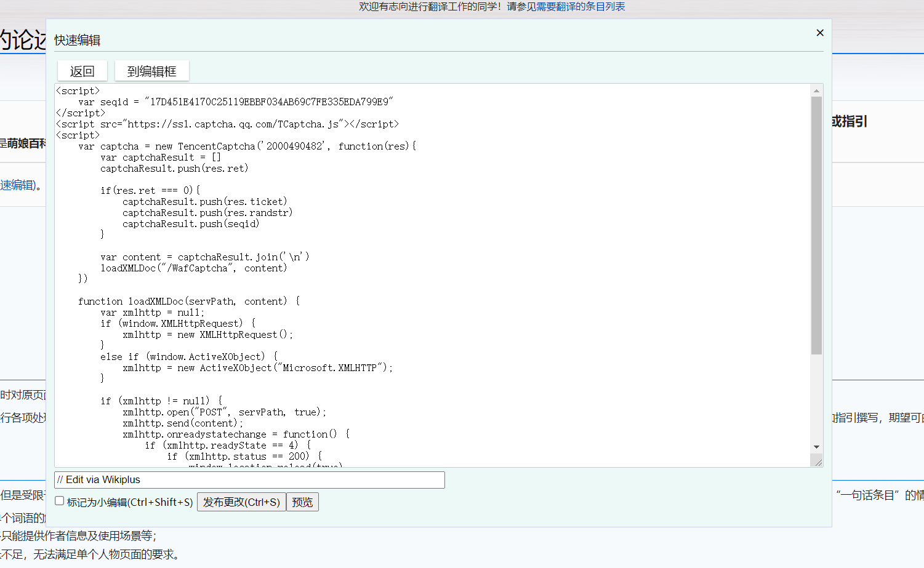This screenshot has width=924, height=568.
Task: Click the 标记为小编辑(Ctrl+Shift+S) label text
Action: (x=130, y=502)
